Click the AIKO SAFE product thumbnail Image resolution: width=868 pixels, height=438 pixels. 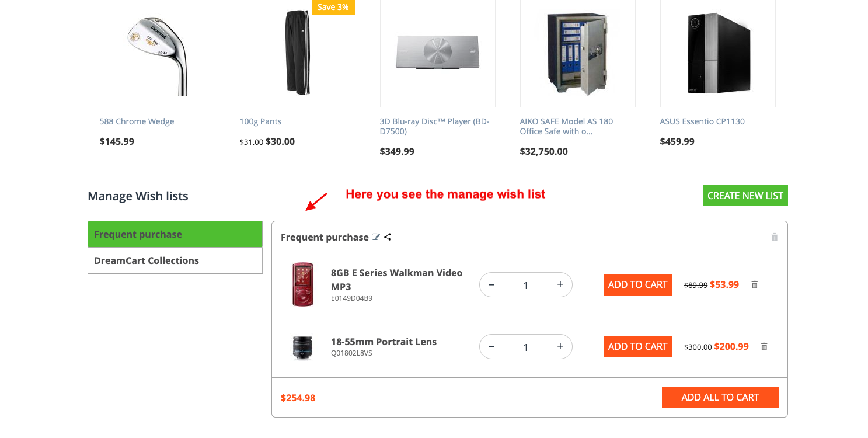578,53
